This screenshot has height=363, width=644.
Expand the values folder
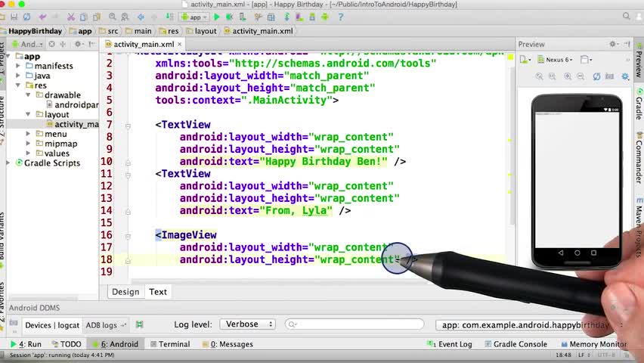pyautogui.click(x=28, y=154)
